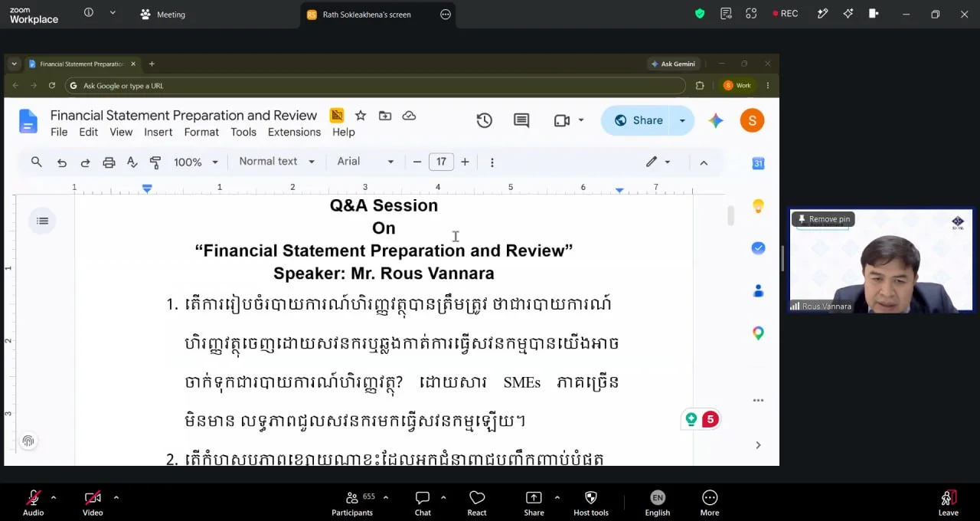Screen dimensions: 980x521
Task: Open the Arial font dropdown
Action: tap(365, 162)
